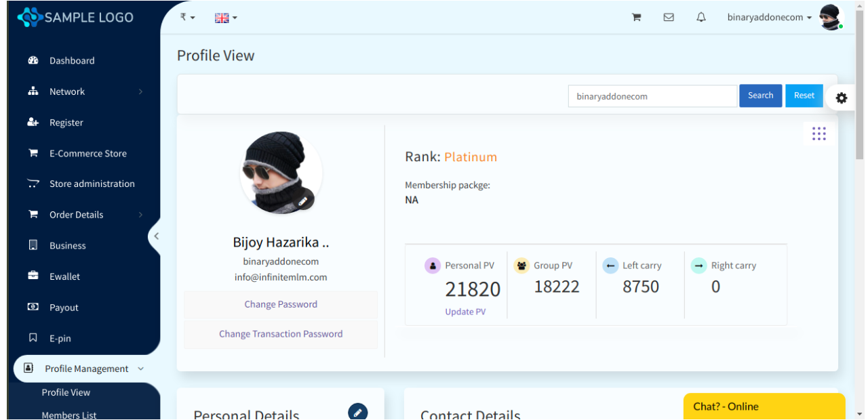Viewport: 868px width, 420px height.
Task: Open the Payout section
Action: point(64,307)
